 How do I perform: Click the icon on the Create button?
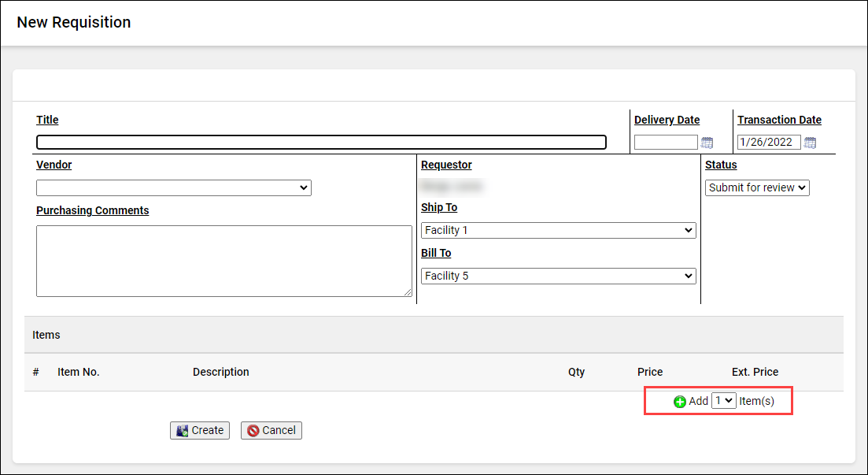click(183, 430)
